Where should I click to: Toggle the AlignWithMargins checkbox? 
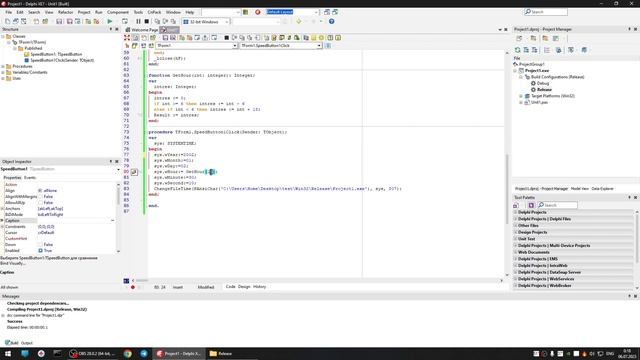click(x=40, y=197)
